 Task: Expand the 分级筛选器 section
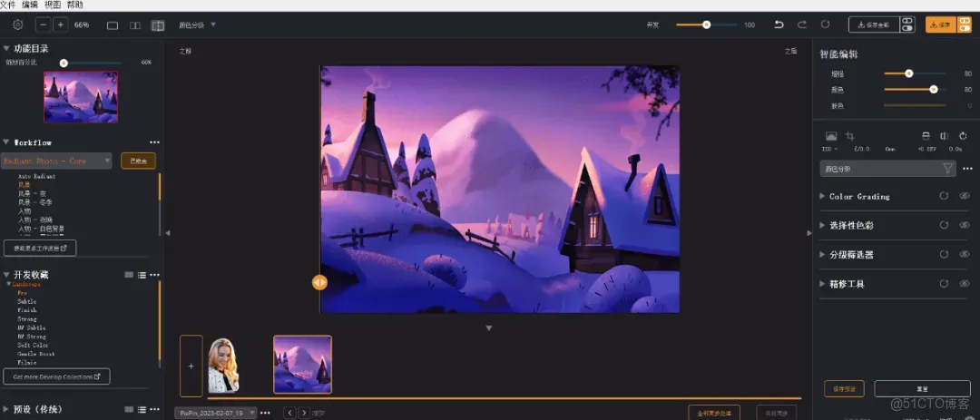822,254
